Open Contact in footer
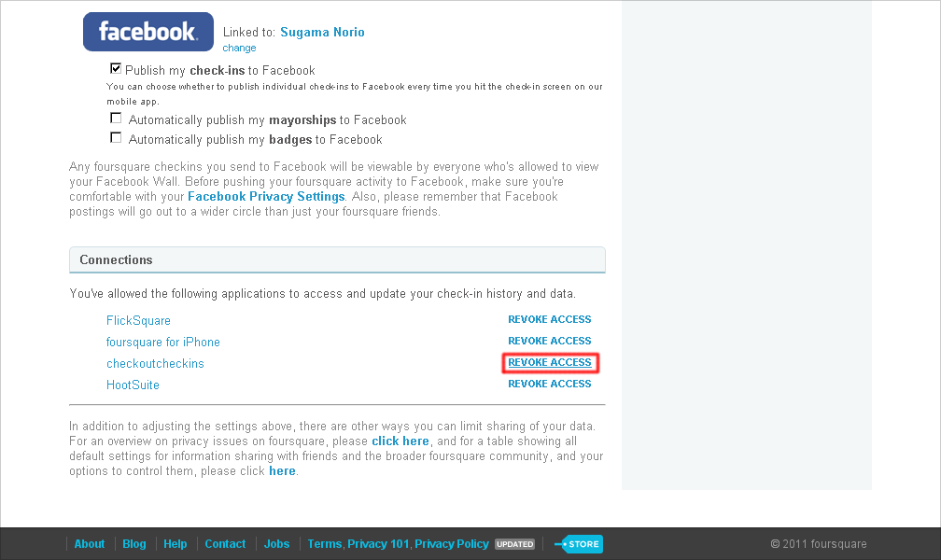The image size is (941, 560). 225,544
